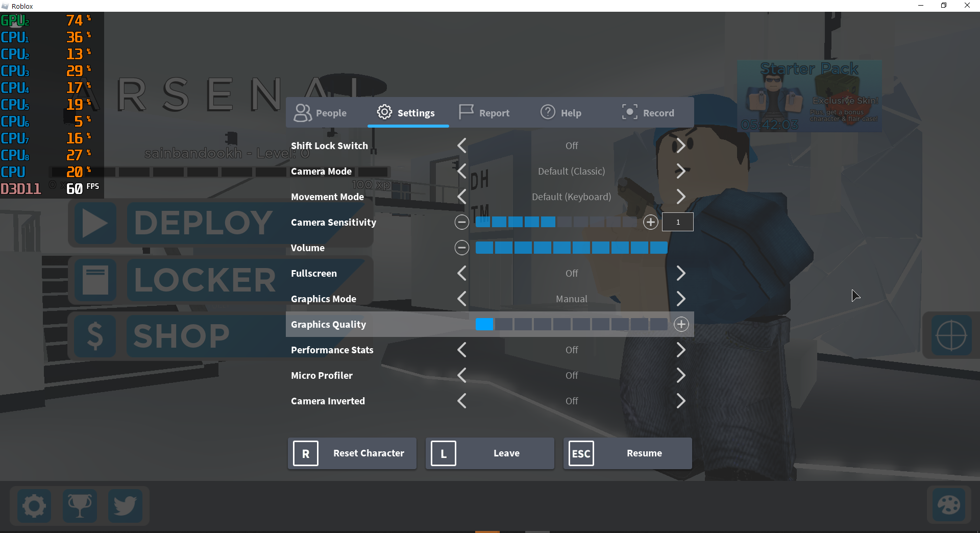
Task: Open the Report tab
Action: [484, 112]
